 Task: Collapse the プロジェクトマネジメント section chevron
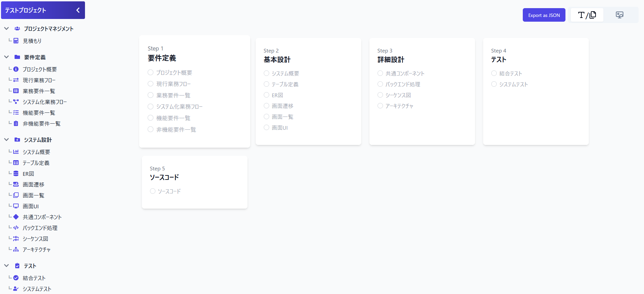(6, 28)
